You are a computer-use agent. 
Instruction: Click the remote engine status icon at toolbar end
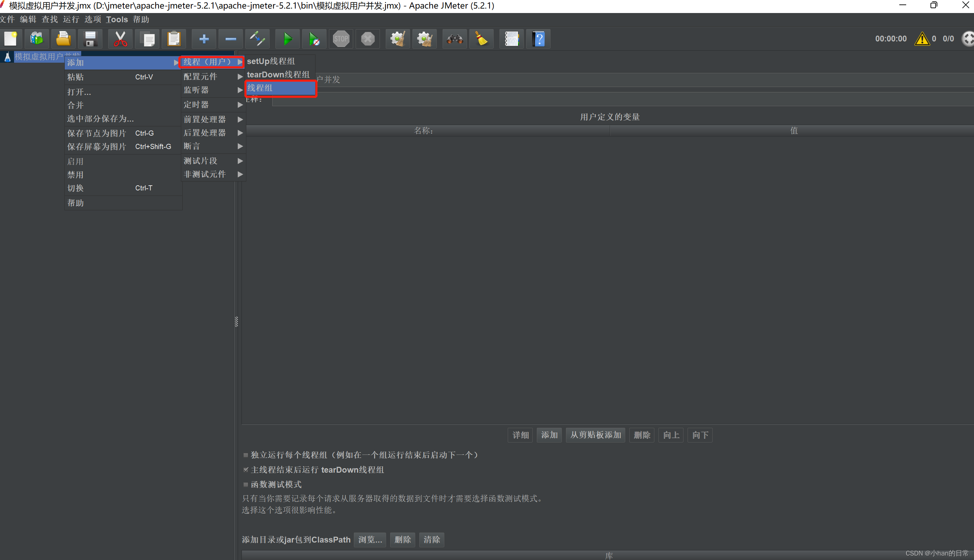coord(968,39)
